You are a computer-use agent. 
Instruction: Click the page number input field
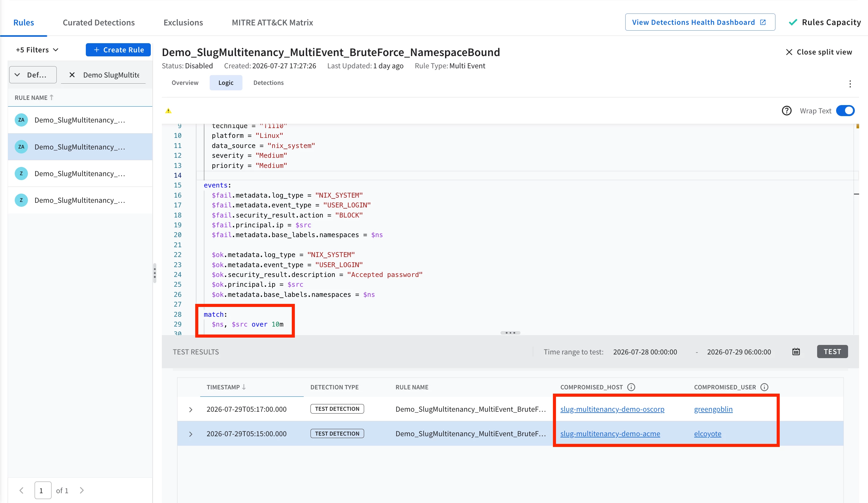[x=43, y=490]
